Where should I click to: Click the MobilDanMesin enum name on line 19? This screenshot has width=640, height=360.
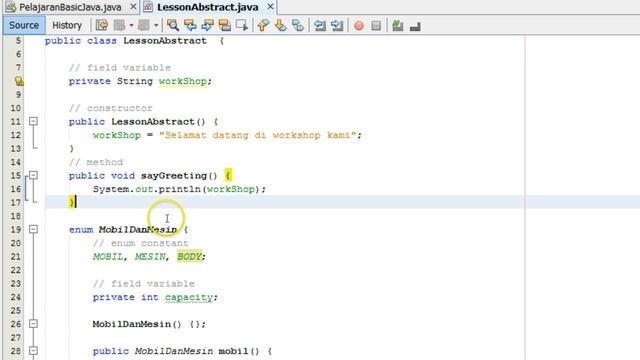138,229
